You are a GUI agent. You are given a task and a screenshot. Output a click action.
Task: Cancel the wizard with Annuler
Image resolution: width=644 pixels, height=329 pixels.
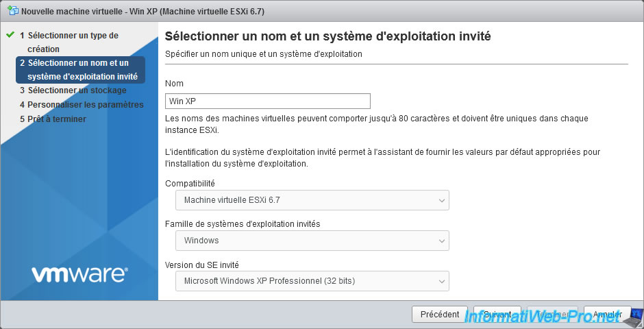point(607,315)
